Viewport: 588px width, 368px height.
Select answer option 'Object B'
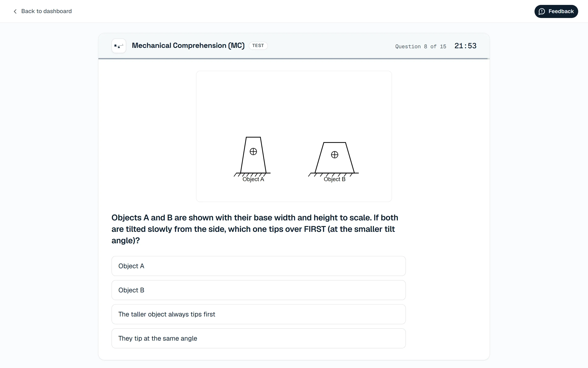click(x=258, y=290)
